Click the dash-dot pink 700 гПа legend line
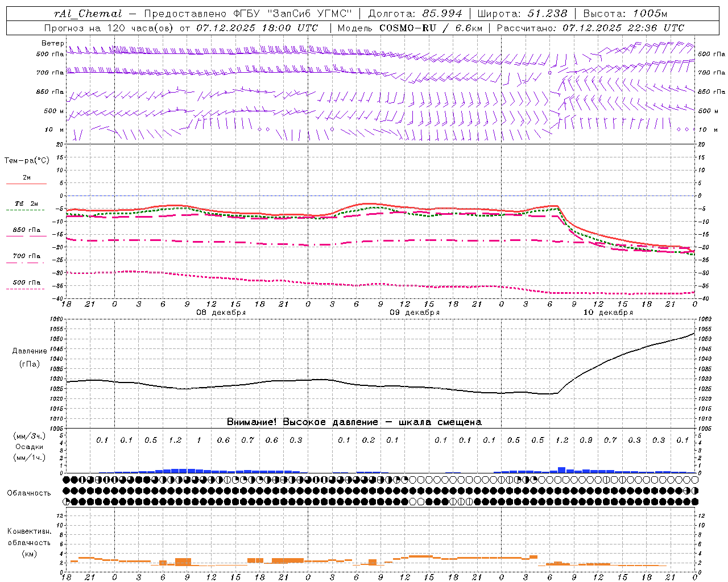Image resolution: width=728 pixels, height=582 pixels. pos(25,263)
